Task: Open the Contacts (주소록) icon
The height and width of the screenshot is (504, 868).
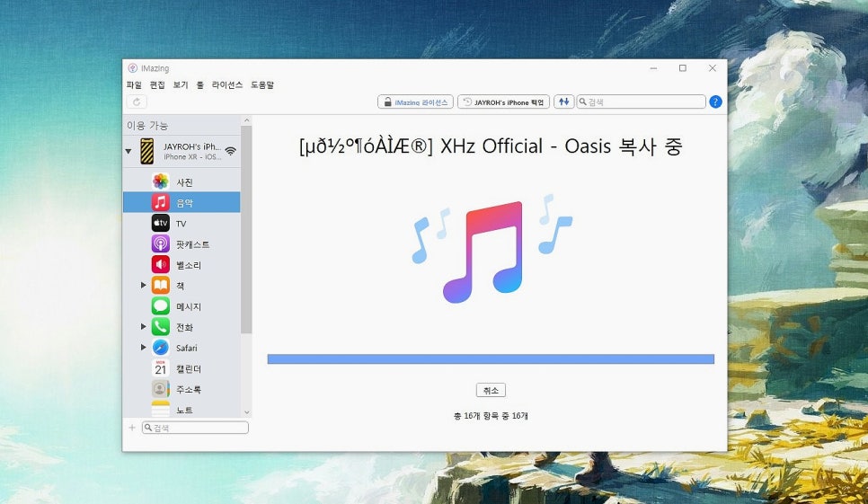Action: point(161,389)
